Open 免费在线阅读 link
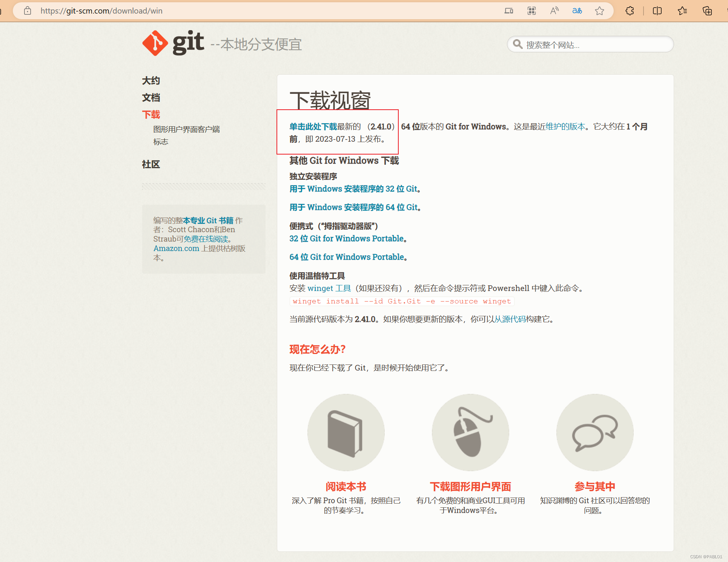Screen dimensions: 728x562 206,239
